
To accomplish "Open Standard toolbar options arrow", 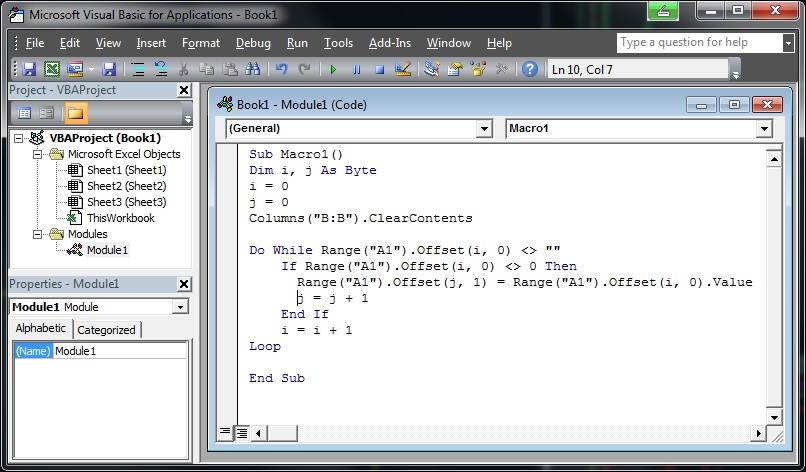I will click(736, 69).
